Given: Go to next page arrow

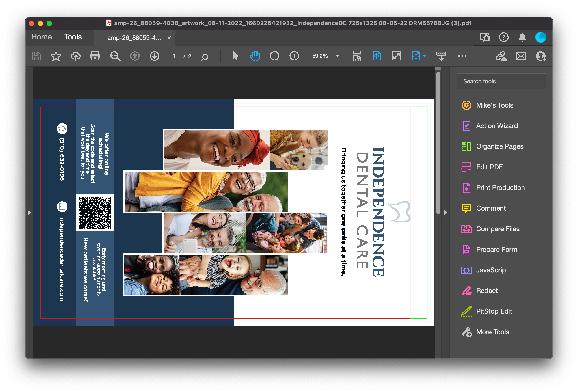Looking at the screenshot, I should [x=154, y=56].
